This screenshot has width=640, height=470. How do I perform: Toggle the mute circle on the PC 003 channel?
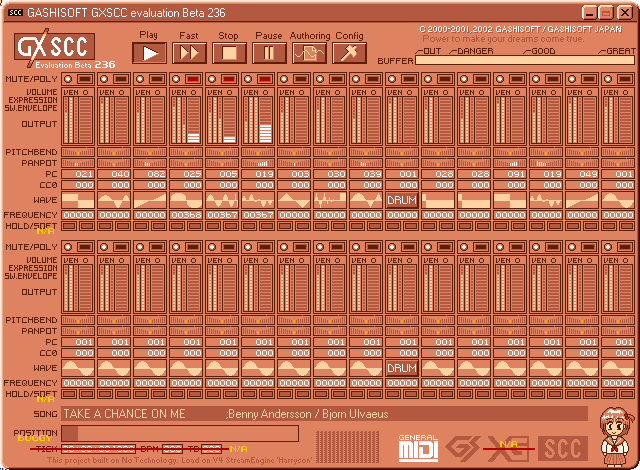tap(284, 79)
